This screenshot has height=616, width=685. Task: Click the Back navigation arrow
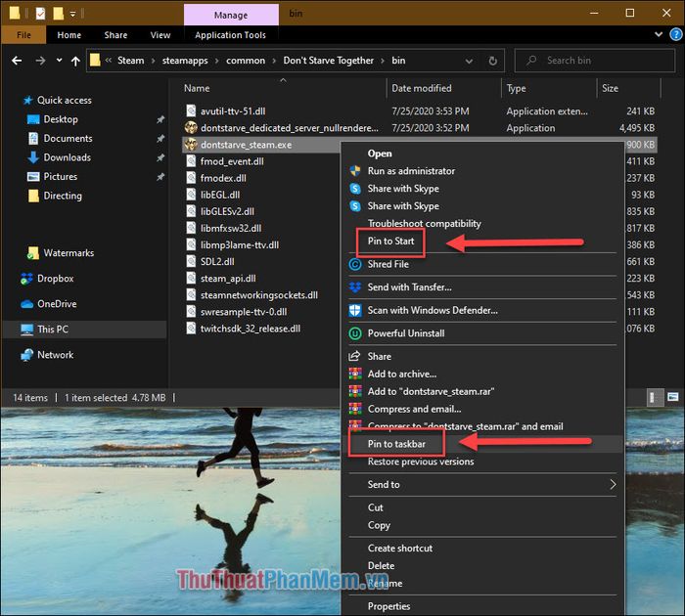17,61
